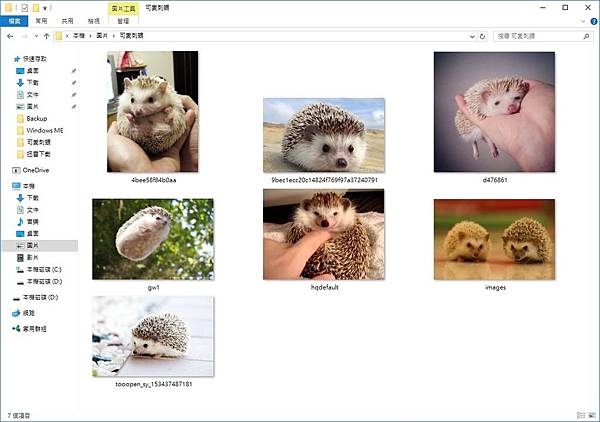Click the folder icon in the title bar
Viewport: 600px width, 422px height.
pyautogui.click(x=8, y=8)
